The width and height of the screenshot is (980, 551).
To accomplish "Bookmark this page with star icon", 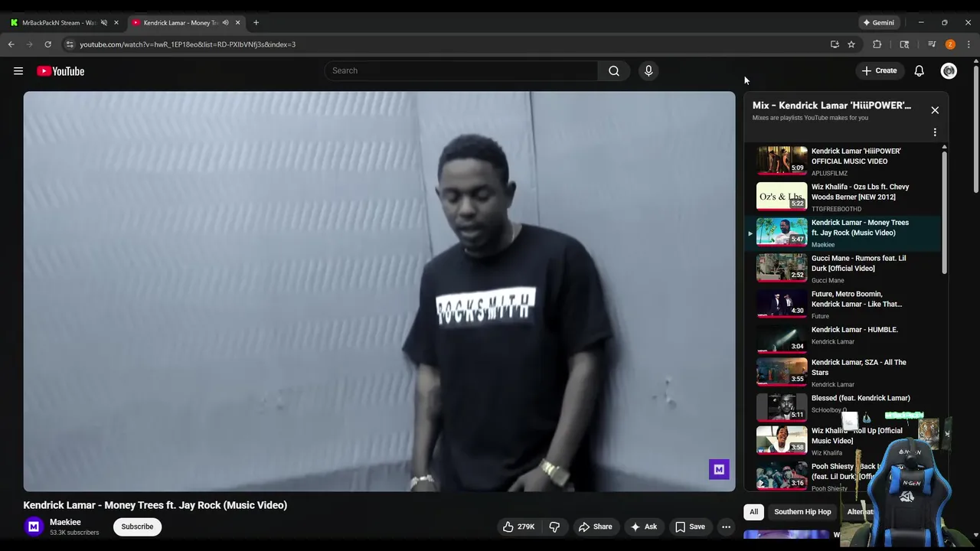I will point(851,44).
